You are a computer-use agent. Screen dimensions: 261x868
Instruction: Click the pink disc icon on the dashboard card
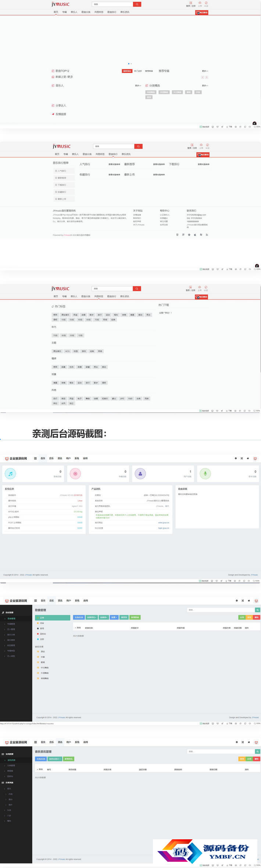click(x=75, y=474)
